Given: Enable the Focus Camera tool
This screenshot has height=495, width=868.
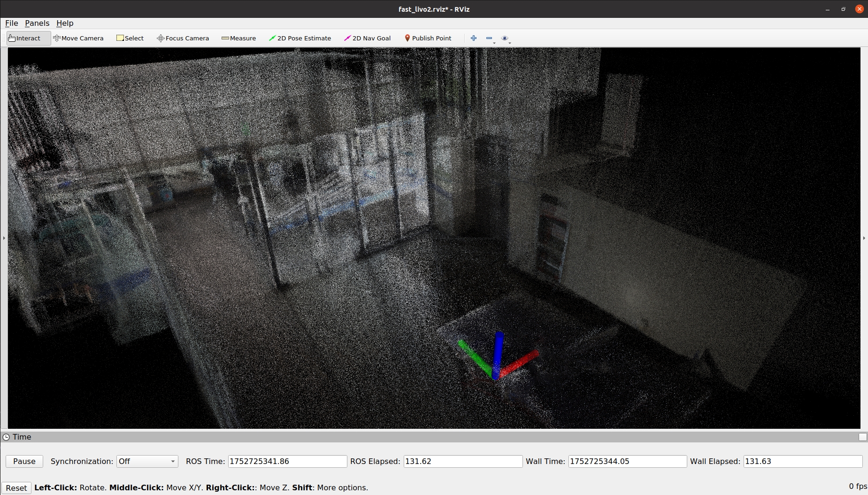Looking at the screenshot, I should pos(183,39).
